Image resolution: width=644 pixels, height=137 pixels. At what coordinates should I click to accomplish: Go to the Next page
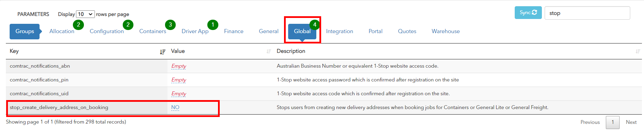(x=631, y=122)
